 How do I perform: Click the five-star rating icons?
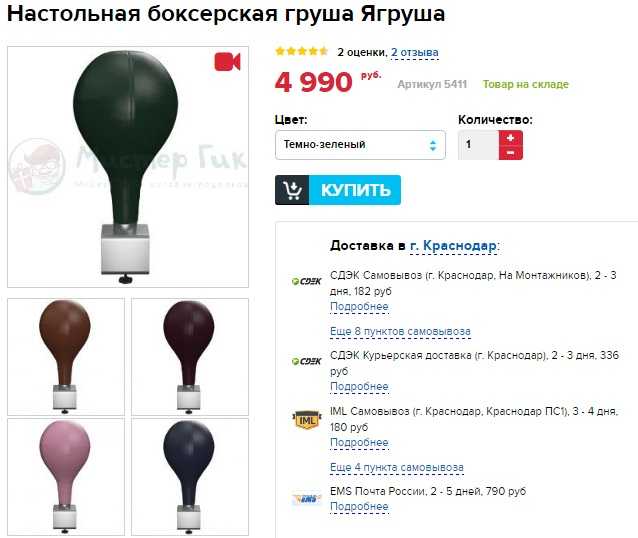[x=302, y=51]
